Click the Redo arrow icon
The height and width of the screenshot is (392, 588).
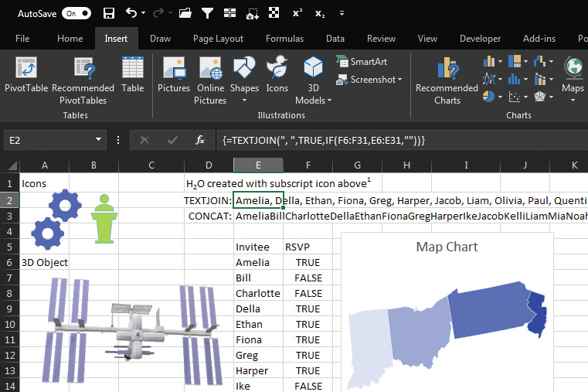coord(158,13)
